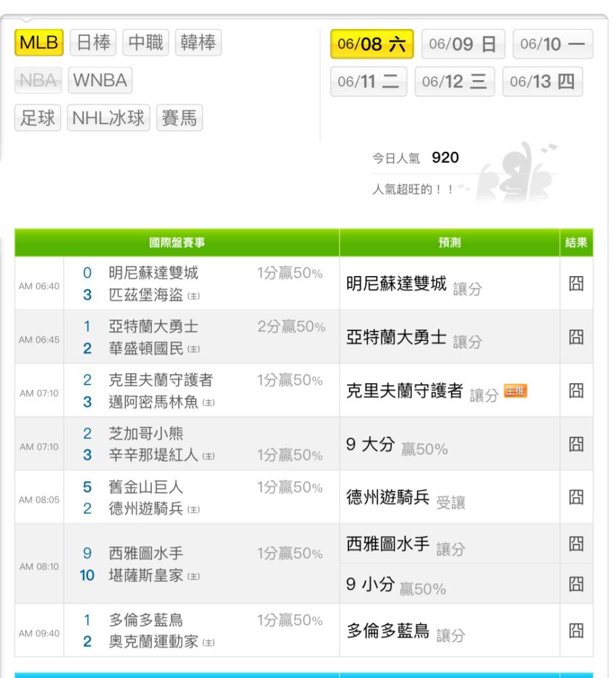Viewport: 616px width, 678px height.
Task: Click the score 10 for 堪薩斯皇家
Action: pyautogui.click(x=87, y=576)
